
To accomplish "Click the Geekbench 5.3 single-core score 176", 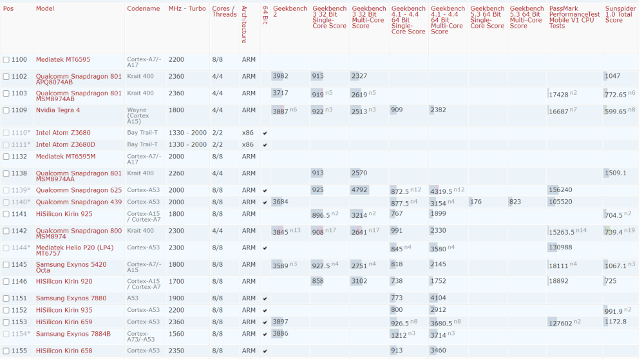I will click(476, 202).
